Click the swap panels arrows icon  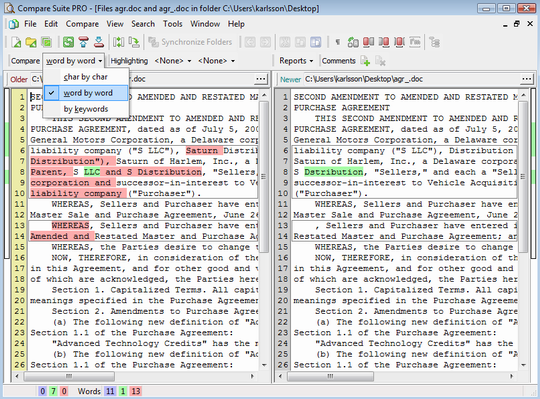click(x=118, y=42)
